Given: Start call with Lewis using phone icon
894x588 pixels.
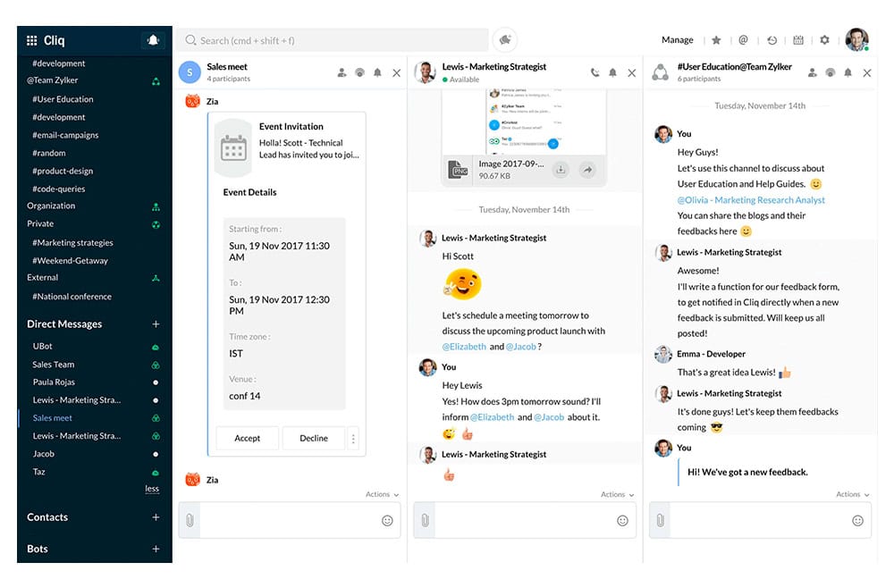Looking at the screenshot, I should coord(595,73).
